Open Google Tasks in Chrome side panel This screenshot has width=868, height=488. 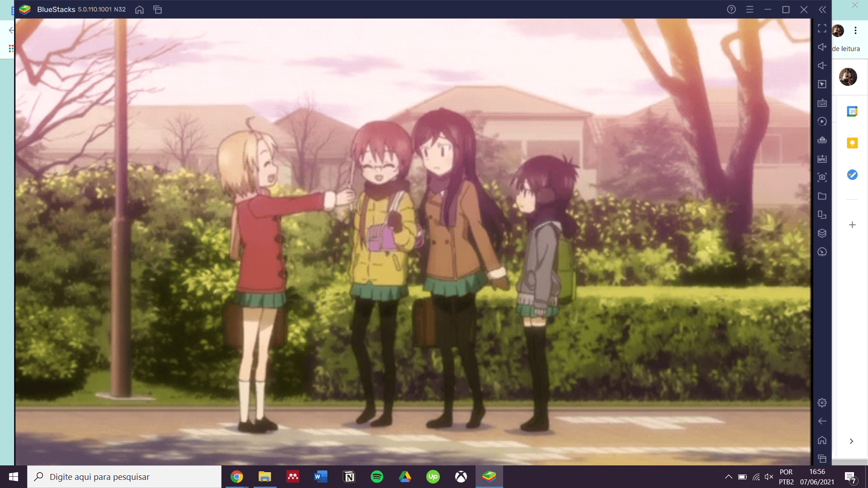click(x=852, y=175)
